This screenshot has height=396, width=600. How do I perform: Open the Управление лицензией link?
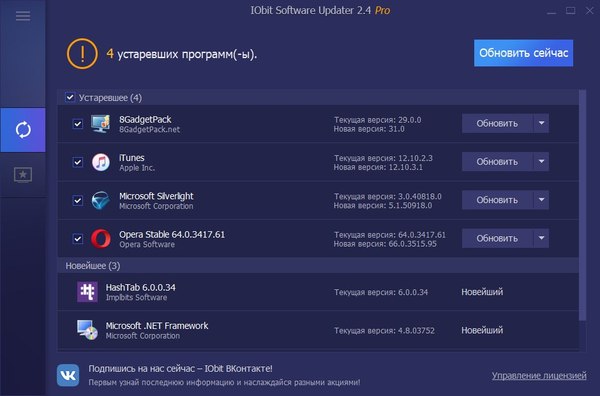tap(539, 375)
